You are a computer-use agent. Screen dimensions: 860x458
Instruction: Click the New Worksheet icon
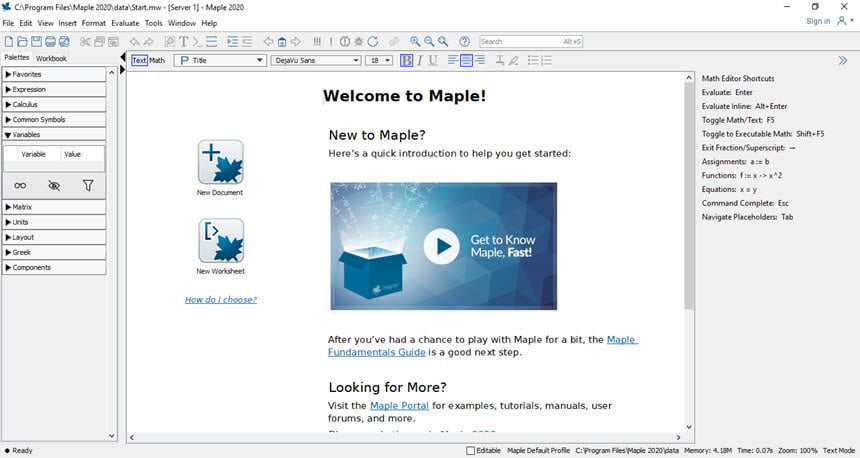tap(221, 241)
